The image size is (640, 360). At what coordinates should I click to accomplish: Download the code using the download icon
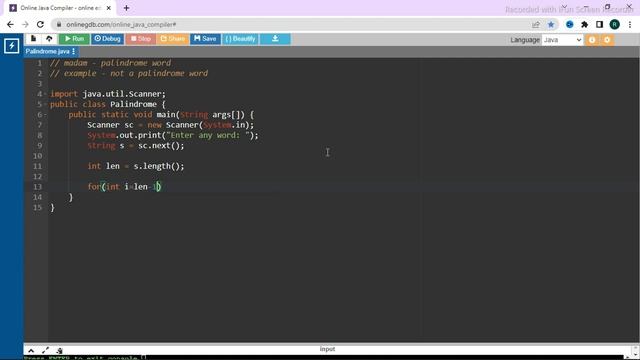275,39
